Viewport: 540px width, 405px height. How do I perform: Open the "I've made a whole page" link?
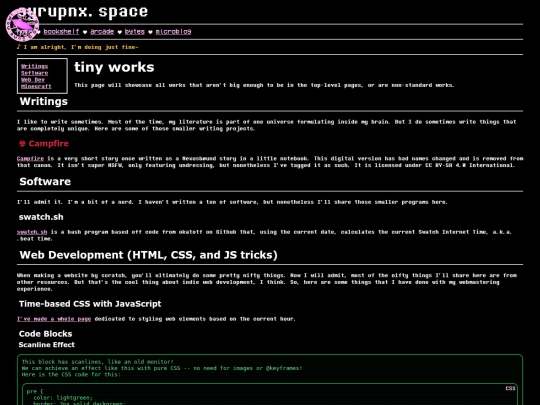coord(54,319)
